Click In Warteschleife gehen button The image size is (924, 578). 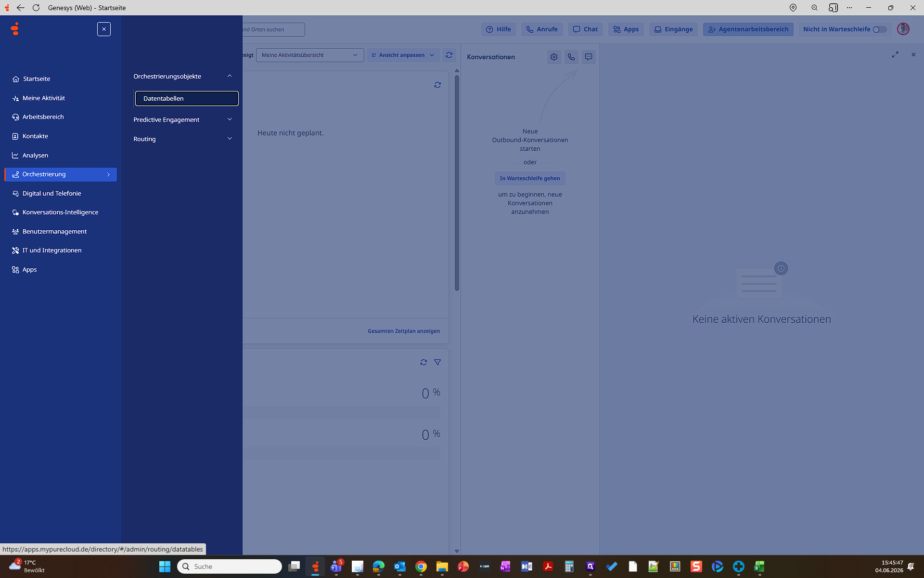(x=530, y=178)
